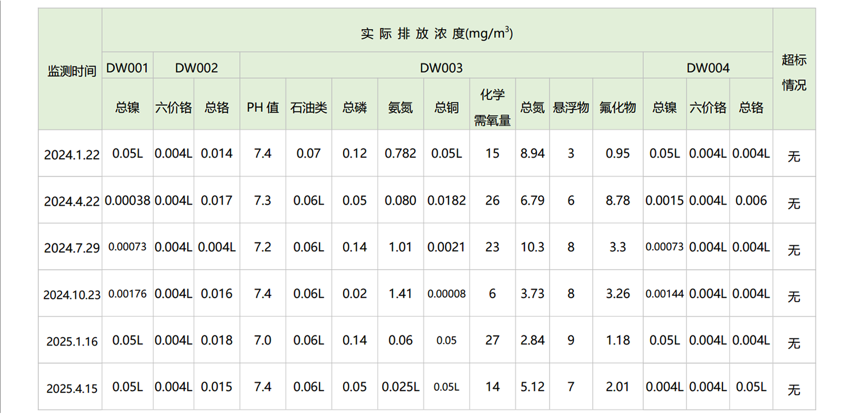868x417 pixels.
Task: Select the 氟化物 column header
Action: point(617,107)
